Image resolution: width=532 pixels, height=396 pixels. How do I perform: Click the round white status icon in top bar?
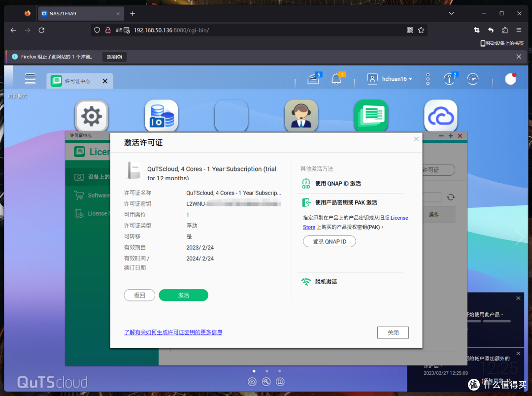tap(511, 79)
